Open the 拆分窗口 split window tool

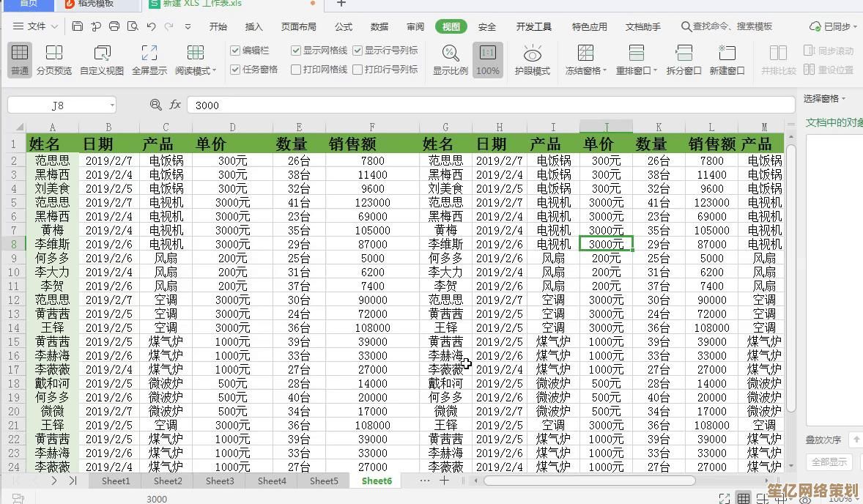click(683, 59)
